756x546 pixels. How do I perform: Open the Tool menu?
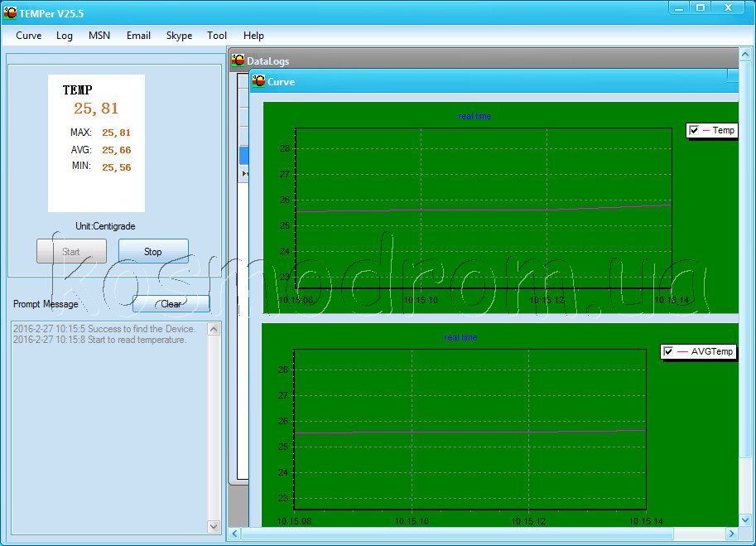[x=217, y=36]
